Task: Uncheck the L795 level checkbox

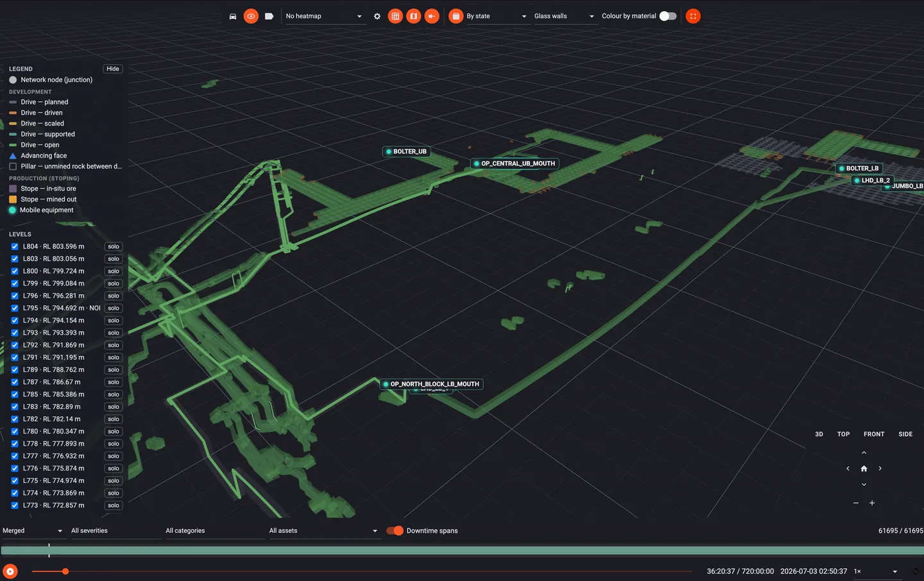Action: 14,308
